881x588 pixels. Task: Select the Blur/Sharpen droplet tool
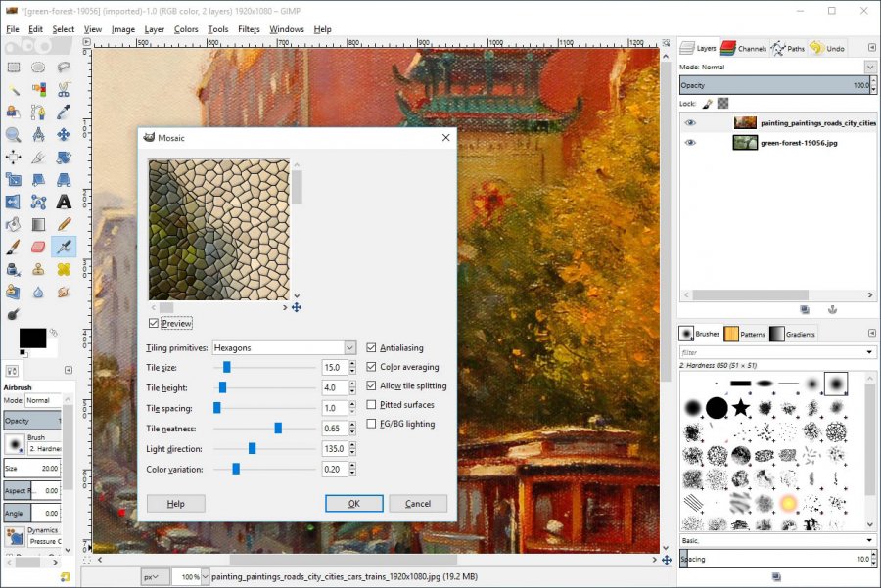38,292
